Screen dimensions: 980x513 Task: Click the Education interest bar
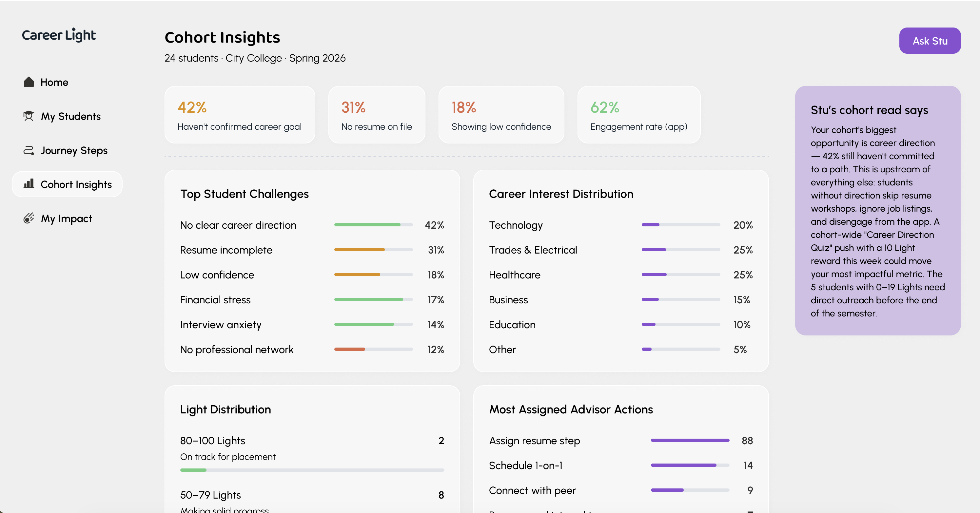pyautogui.click(x=681, y=324)
